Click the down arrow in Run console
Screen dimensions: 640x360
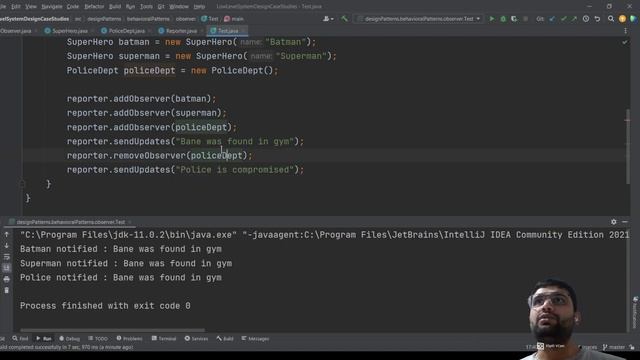click(7, 246)
